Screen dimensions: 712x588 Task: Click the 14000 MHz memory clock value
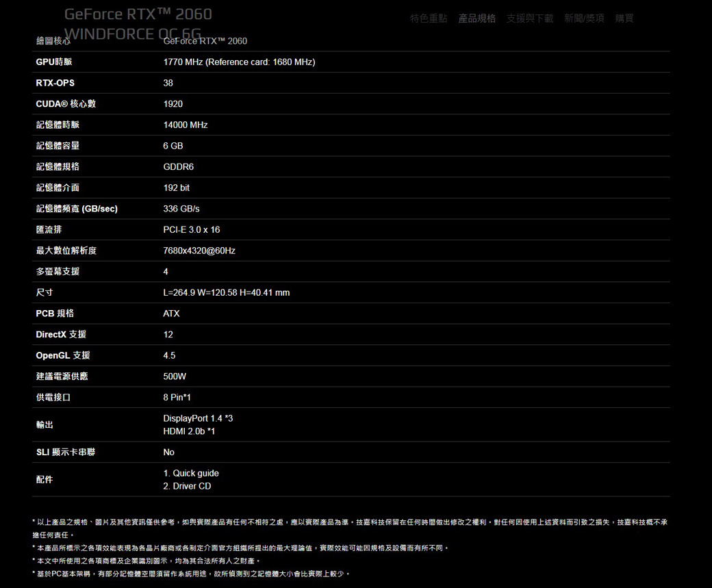[185, 125]
